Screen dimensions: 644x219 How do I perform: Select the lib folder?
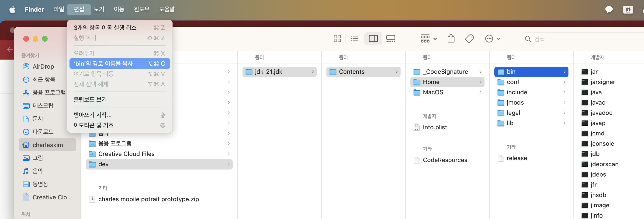(x=531, y=123)
